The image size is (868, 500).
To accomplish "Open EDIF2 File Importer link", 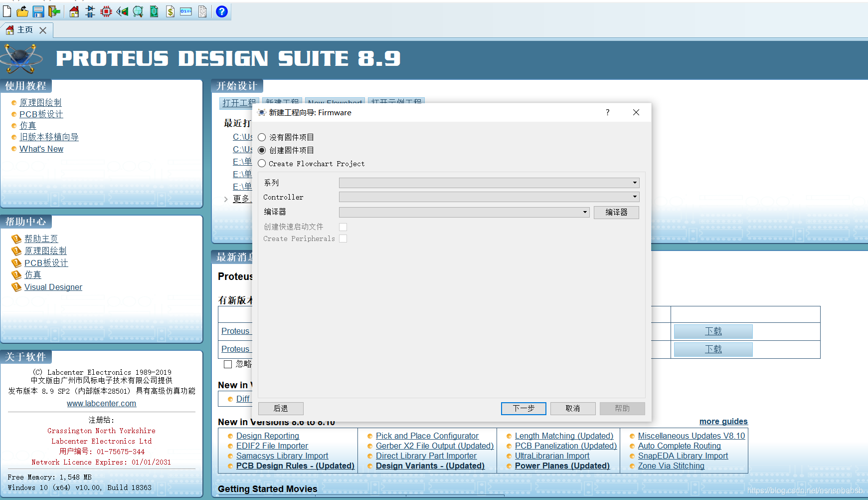I will pyautogui.click(x=272, y=446).
